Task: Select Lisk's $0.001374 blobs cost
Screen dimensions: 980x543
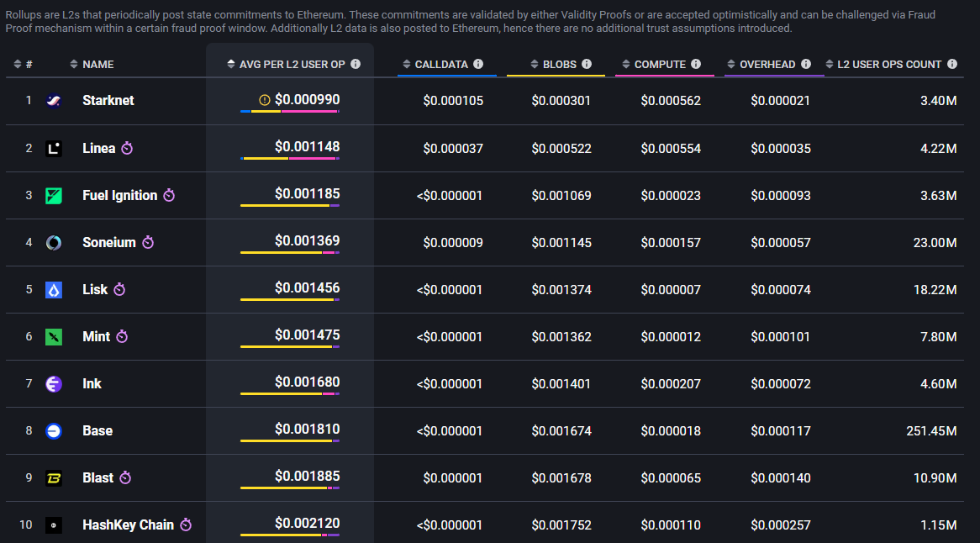Action: click(x=561, y=290)
